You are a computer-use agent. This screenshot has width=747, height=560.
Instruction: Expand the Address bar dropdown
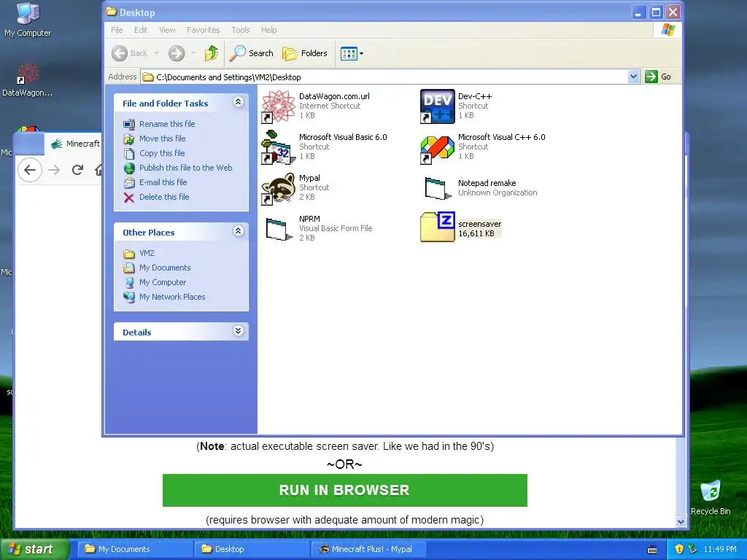(x=633, y=77)
